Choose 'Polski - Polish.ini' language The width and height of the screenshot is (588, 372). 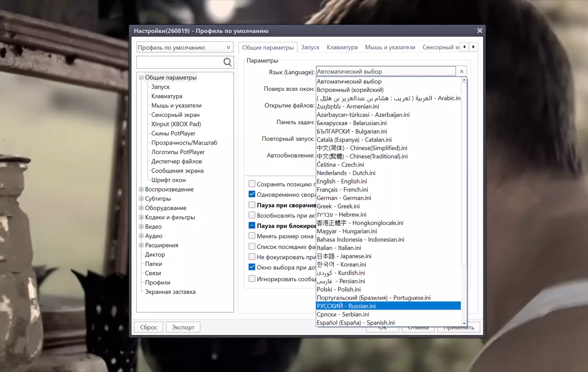point(388,290)
